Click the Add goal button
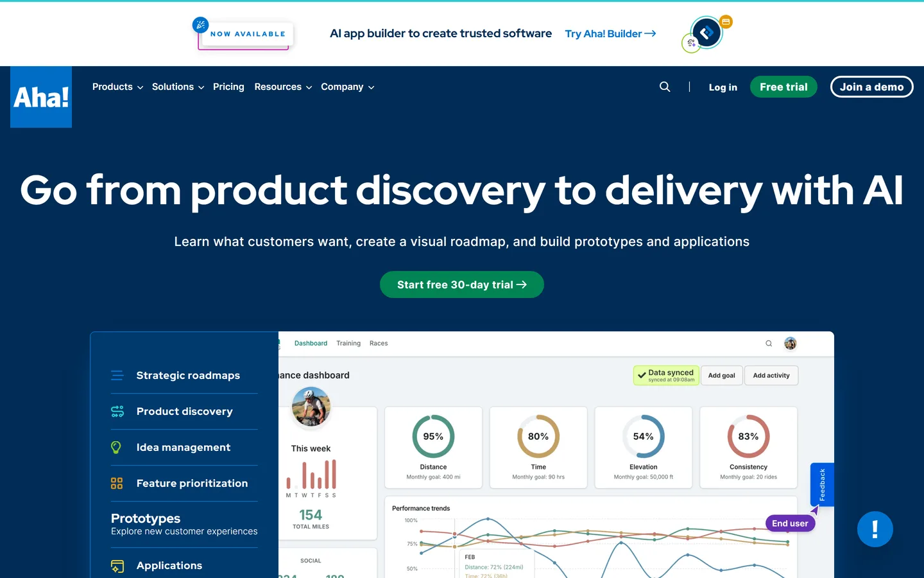This screenshot has width=924, height=578. click(722, 376)
